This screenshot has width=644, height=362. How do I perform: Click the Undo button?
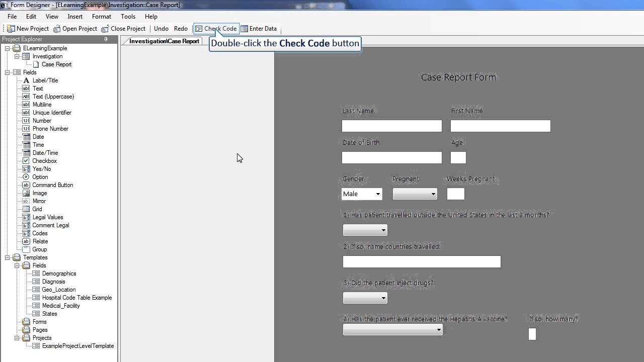161,29
